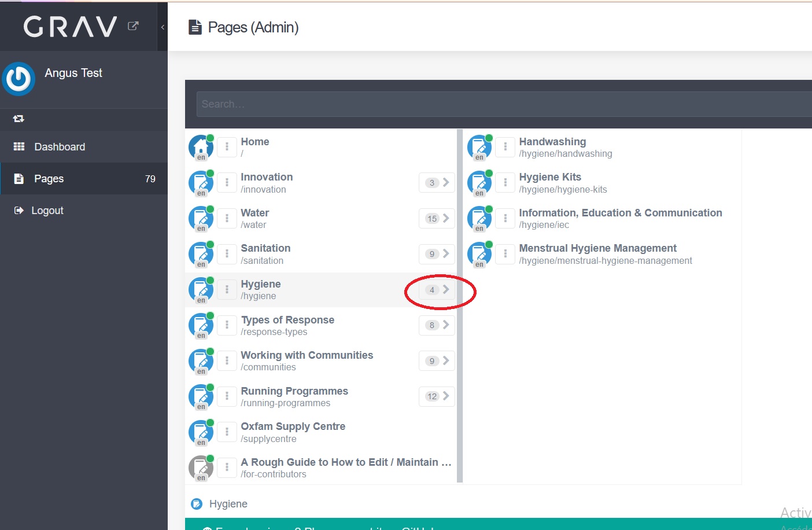The image size is (812, 530).
Task: Expand Types of Response children
Action: (437, 325)
